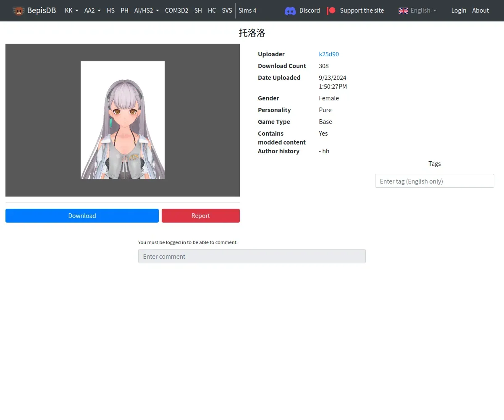Open the SH section

pyautogui.click(x=198, y=10)
